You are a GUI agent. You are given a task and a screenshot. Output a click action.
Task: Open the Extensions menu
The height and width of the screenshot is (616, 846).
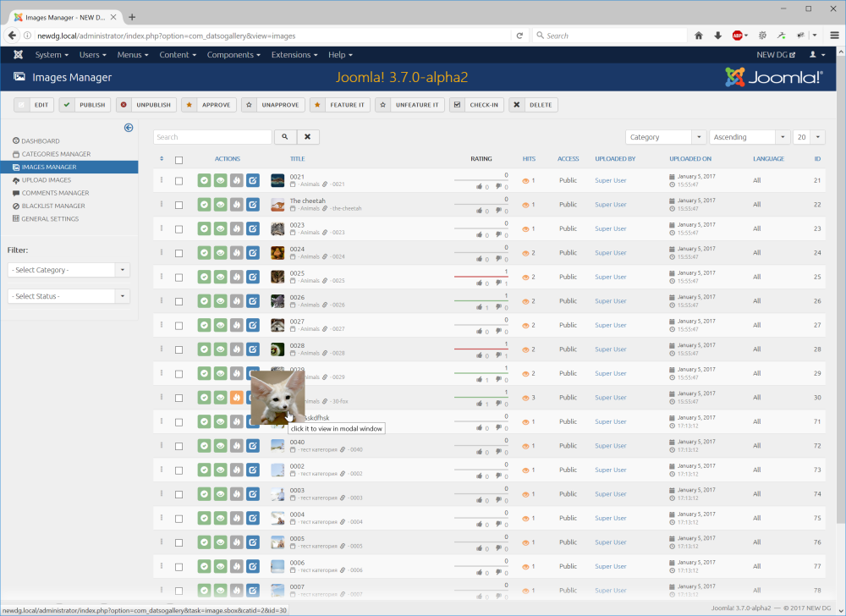[x=294, y=55]
